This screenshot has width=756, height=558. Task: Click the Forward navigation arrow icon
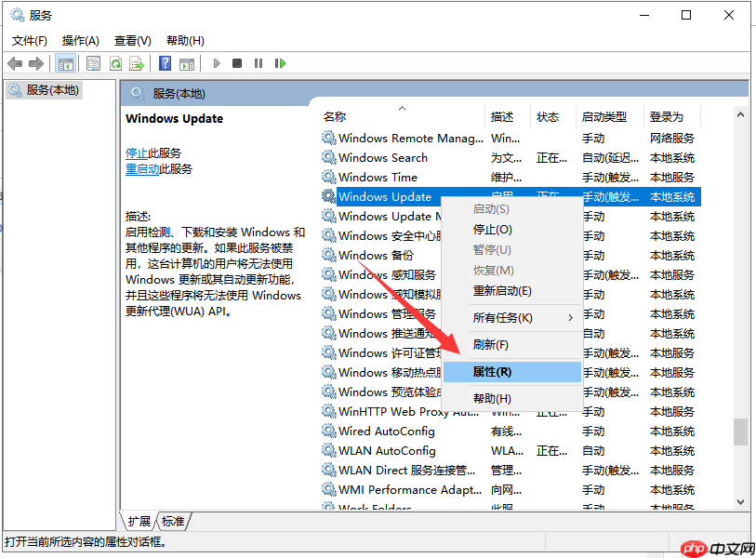tap(35, 62)
